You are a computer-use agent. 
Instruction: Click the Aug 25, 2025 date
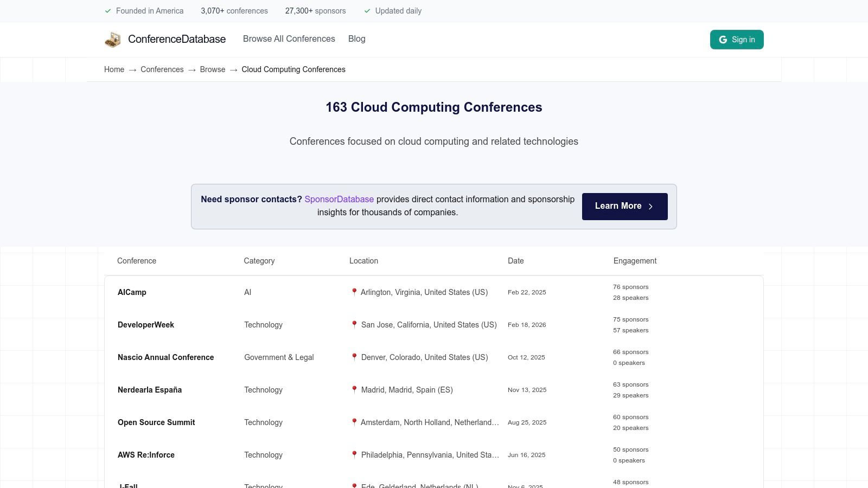point(527,422)
